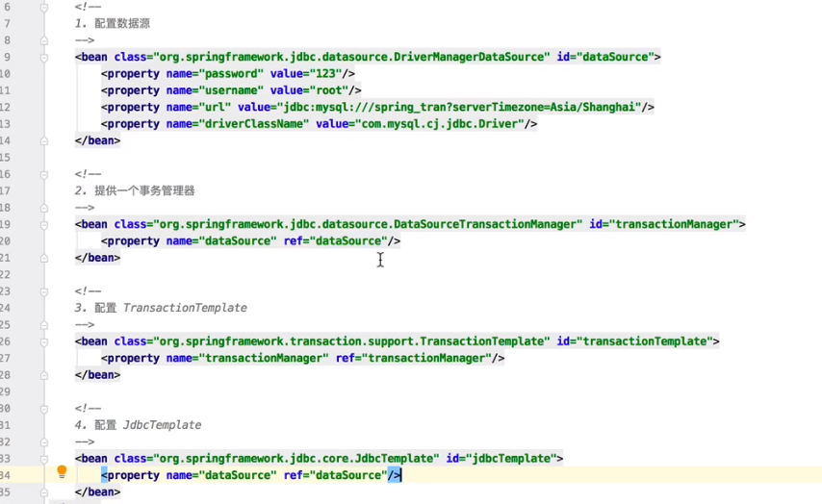This screenshot has height=504, width=822.
Task: Click name value 'username'
Action: click(231, 90)
